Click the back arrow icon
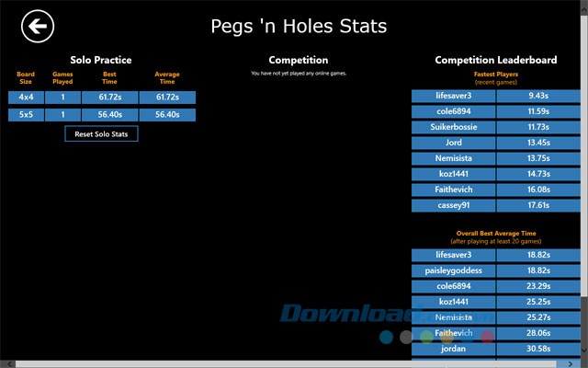588x368 pixels. 39,27
